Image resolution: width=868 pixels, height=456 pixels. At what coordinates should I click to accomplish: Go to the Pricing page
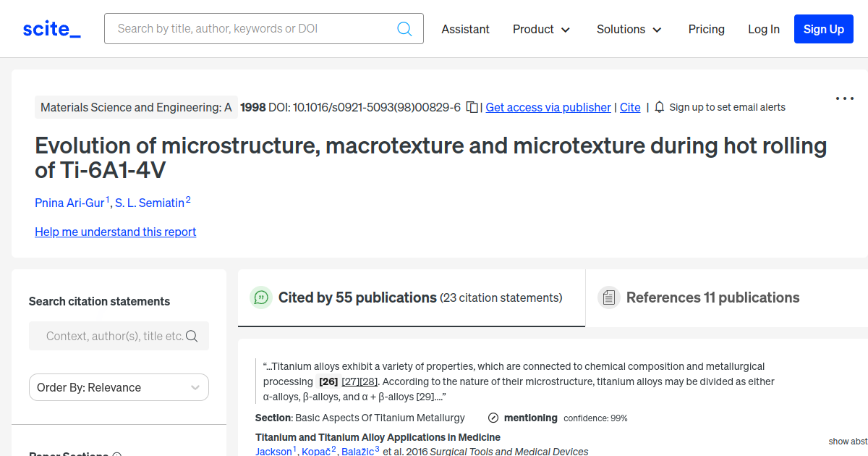(706, 29)
